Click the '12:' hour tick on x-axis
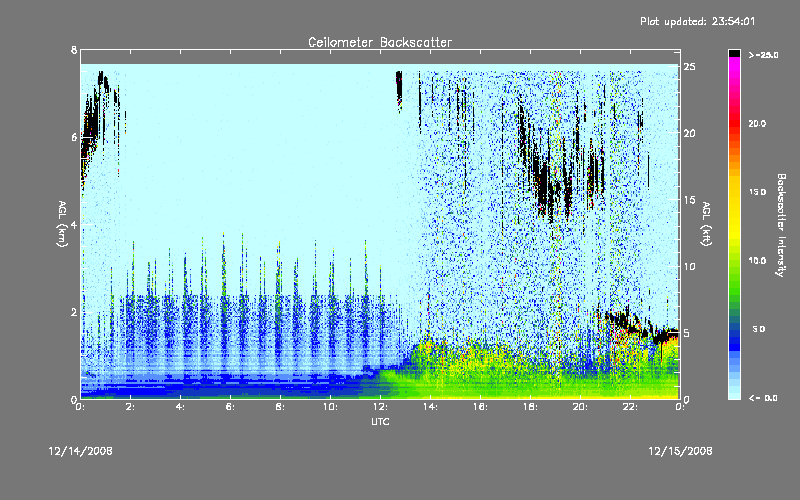800x500 pixels. click(381, 407)
